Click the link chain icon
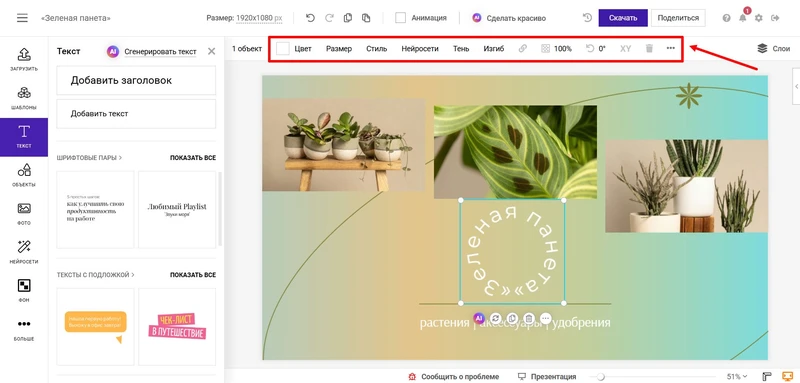The width and height of the screenshot is (800, 383). coord(522,48)
